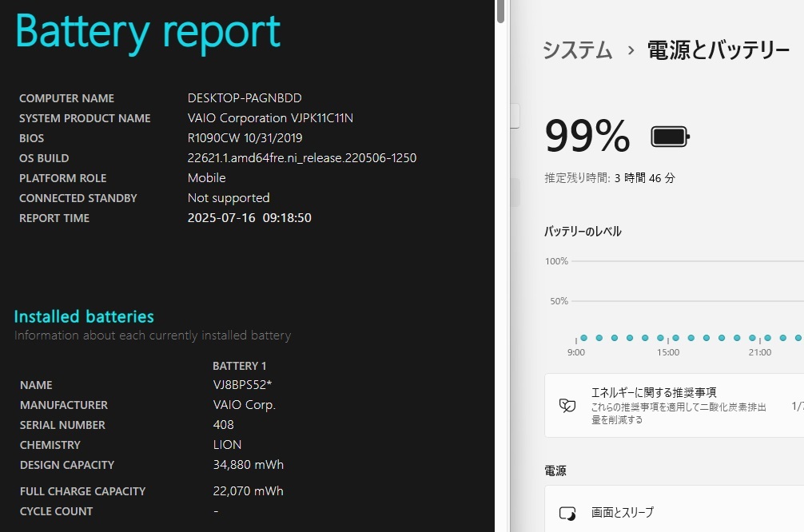Select the OS build 22621.1 value
Screen dimensions: 804x532
point(302,158)
